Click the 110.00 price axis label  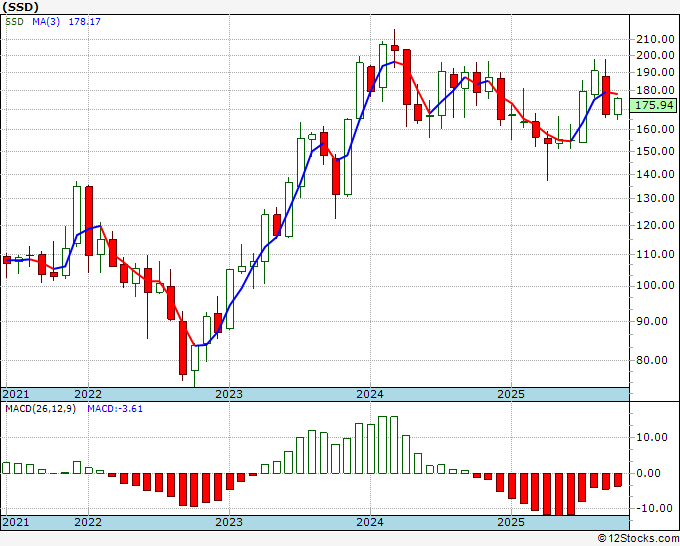pyautogui.click(x=655, y=255)
